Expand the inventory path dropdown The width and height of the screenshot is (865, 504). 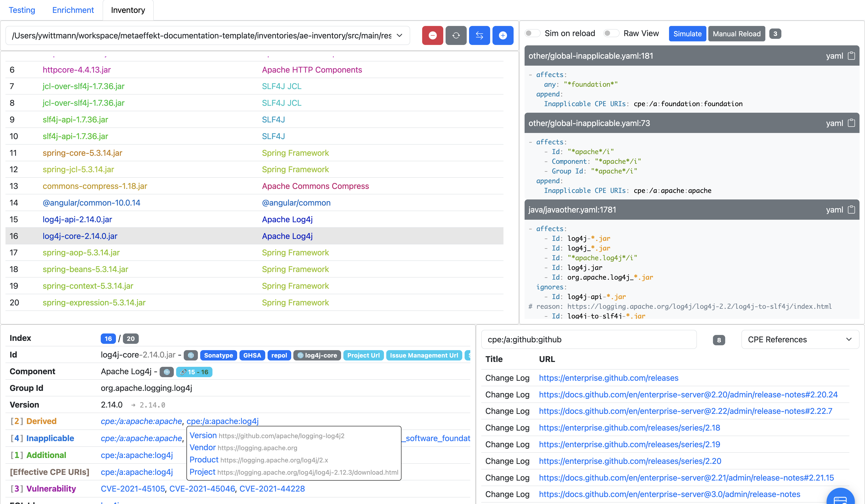tap(399, 35)
